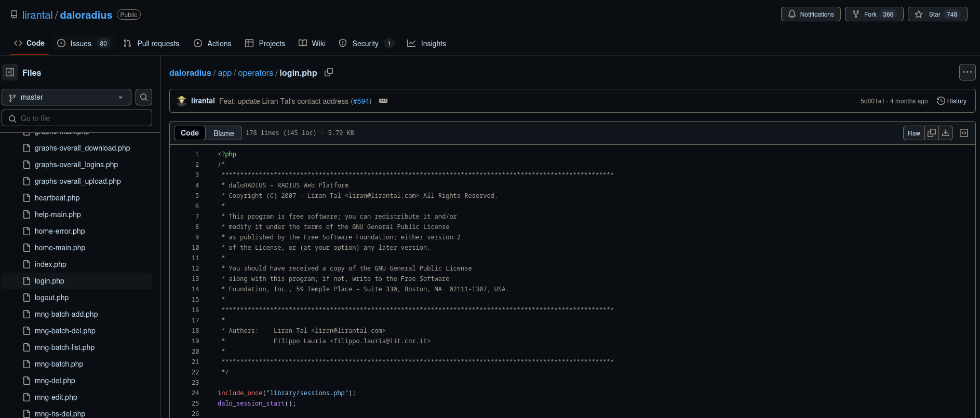This screenshot has width=980, height=418.
Task: Open the more file actions ellipsis menu
Action: coord(967,73)
